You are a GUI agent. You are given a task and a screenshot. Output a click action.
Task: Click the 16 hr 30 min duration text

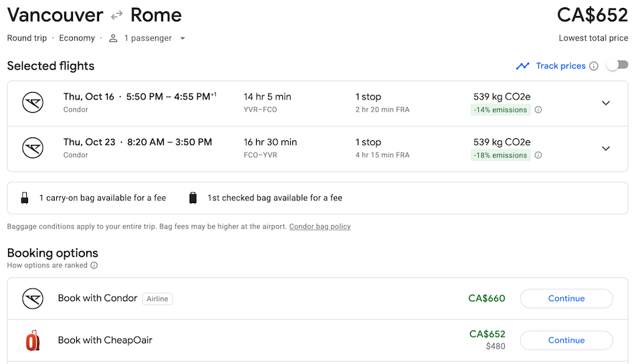tap(270, 142)
